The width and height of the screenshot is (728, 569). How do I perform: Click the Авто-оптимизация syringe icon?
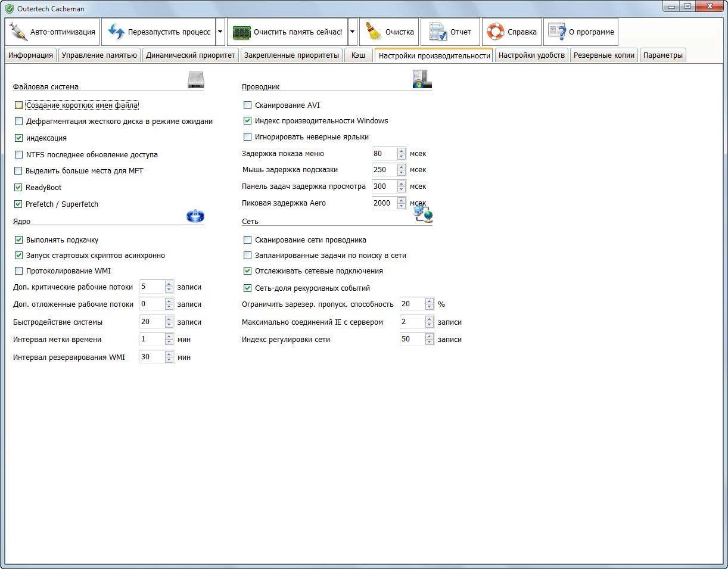click(18, 32)
